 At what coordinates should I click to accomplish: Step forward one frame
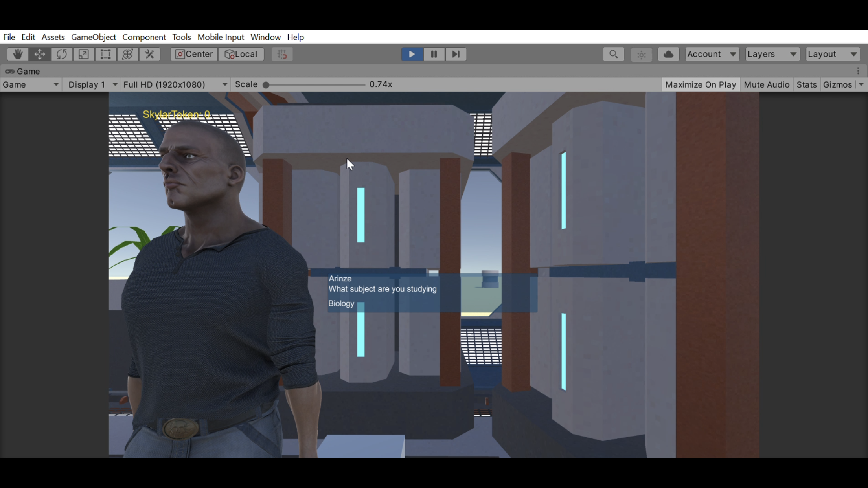[x=456, y=54]
